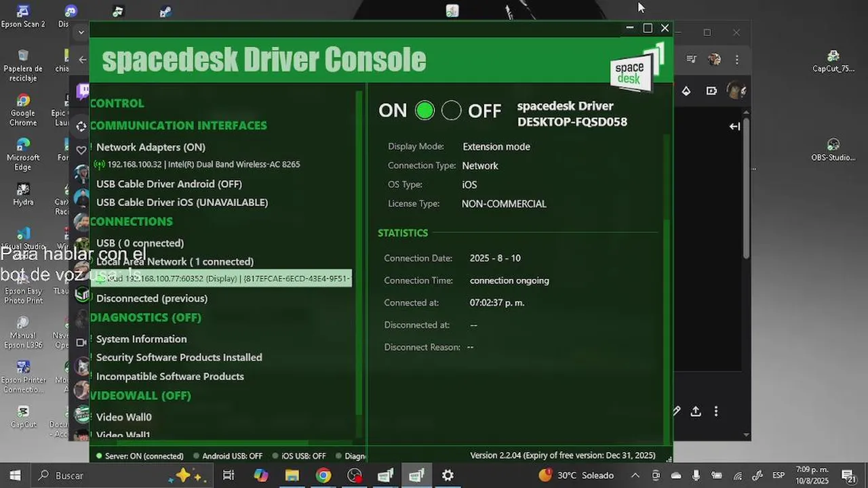Open Copilot from the taskbar
This screenshot has width=868, height=488.
pos(261,475)
